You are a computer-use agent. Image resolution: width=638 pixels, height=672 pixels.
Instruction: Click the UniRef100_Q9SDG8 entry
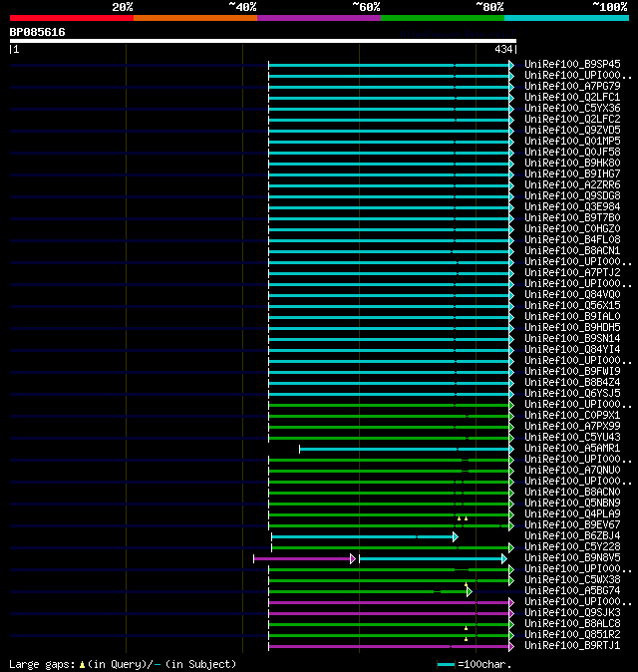click(572, 195)
